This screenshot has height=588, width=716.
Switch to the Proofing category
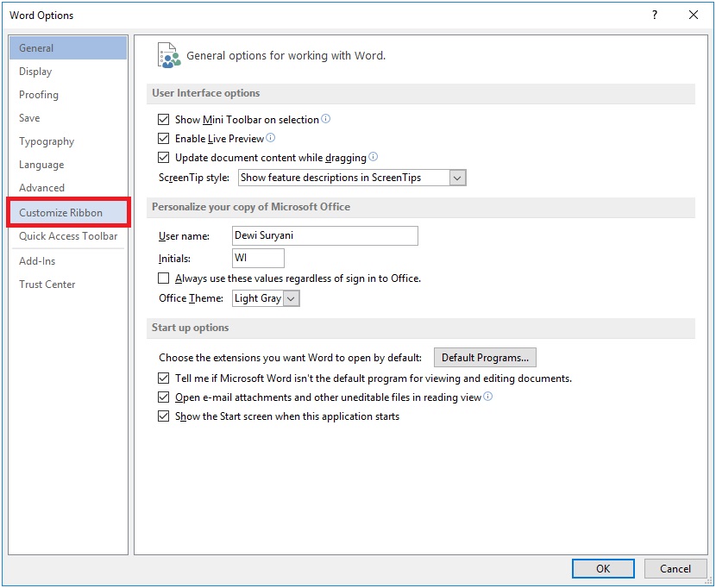tap(68, 95)
